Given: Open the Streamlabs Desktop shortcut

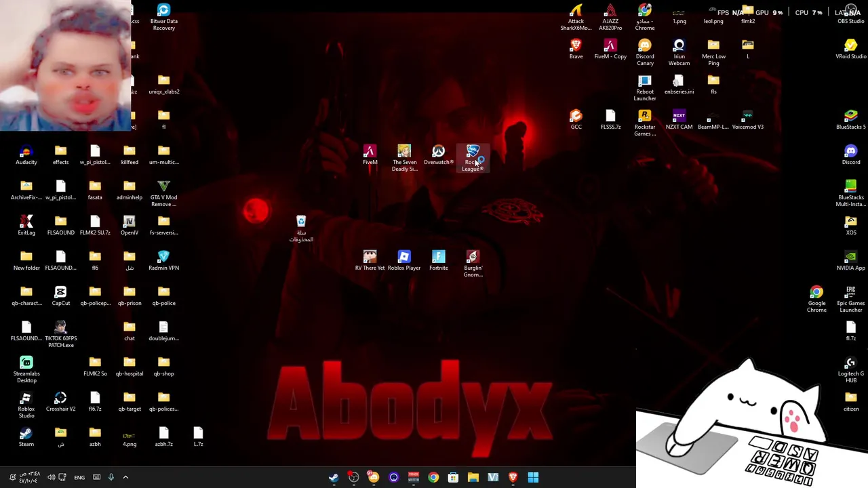Looking at the screenshot, I should (26, 369).
